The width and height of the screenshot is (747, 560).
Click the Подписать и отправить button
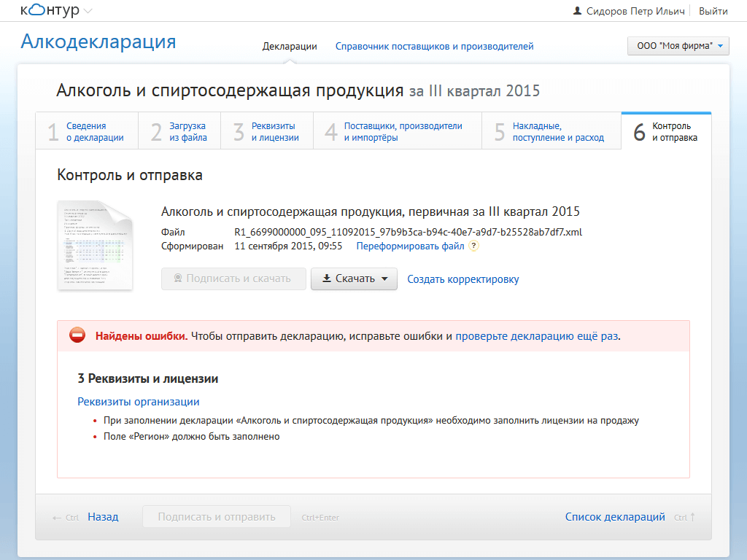pos(216,517)
